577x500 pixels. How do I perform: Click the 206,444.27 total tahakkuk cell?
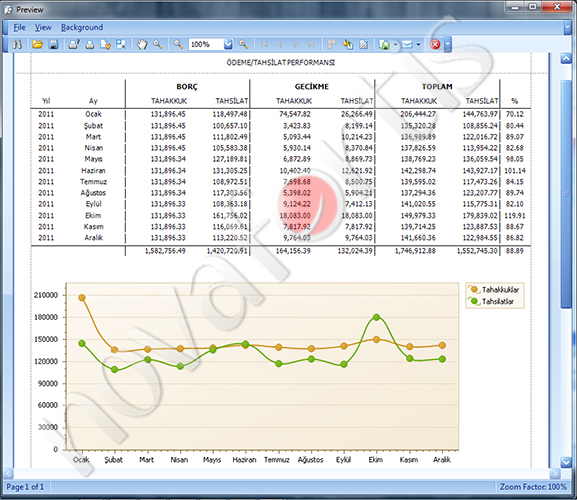[x=418, y=114]
